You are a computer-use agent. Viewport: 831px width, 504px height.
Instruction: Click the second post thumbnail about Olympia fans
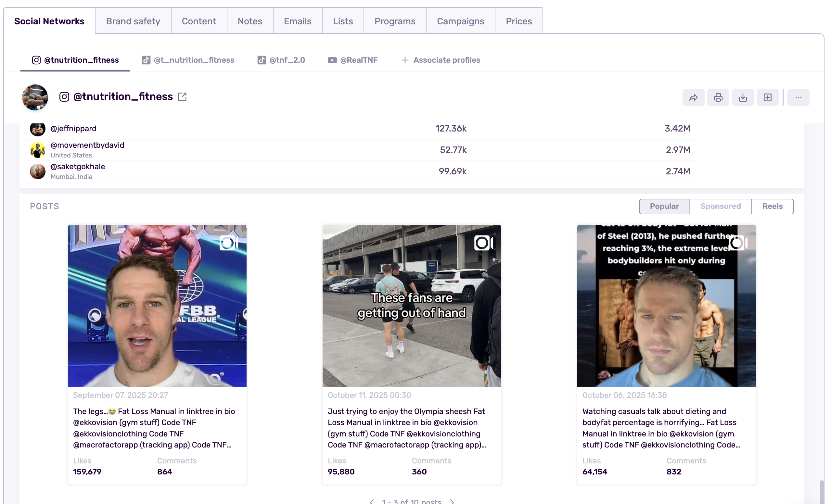pos(412,306)
